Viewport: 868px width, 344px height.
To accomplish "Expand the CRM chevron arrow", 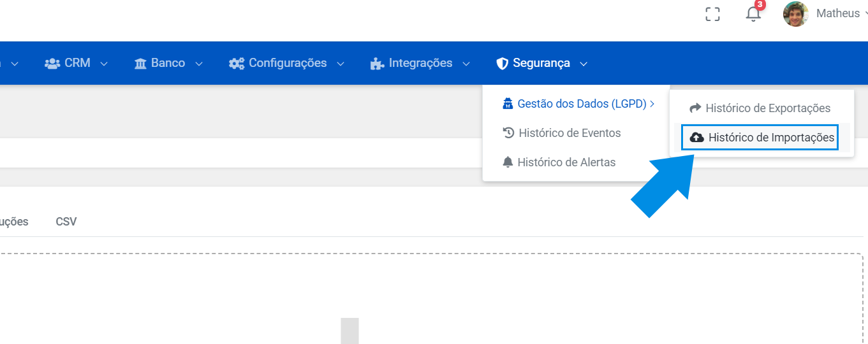I will pos(104,64).
